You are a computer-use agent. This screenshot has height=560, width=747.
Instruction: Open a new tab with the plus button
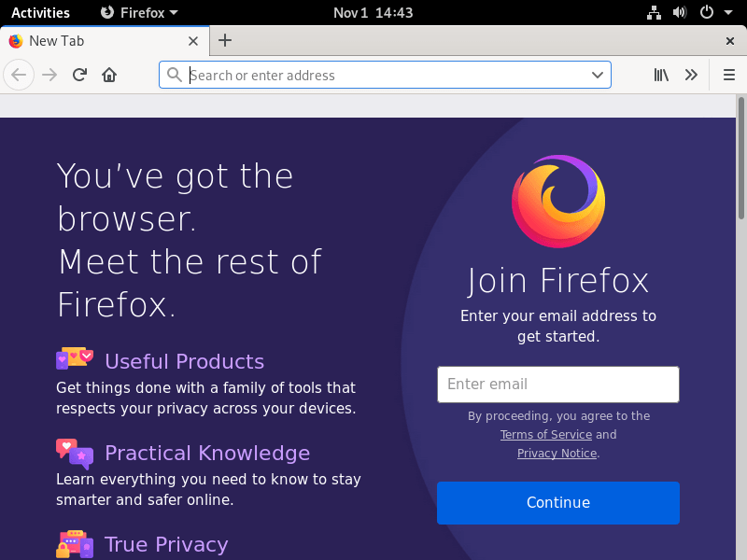(x=225, y=40)
